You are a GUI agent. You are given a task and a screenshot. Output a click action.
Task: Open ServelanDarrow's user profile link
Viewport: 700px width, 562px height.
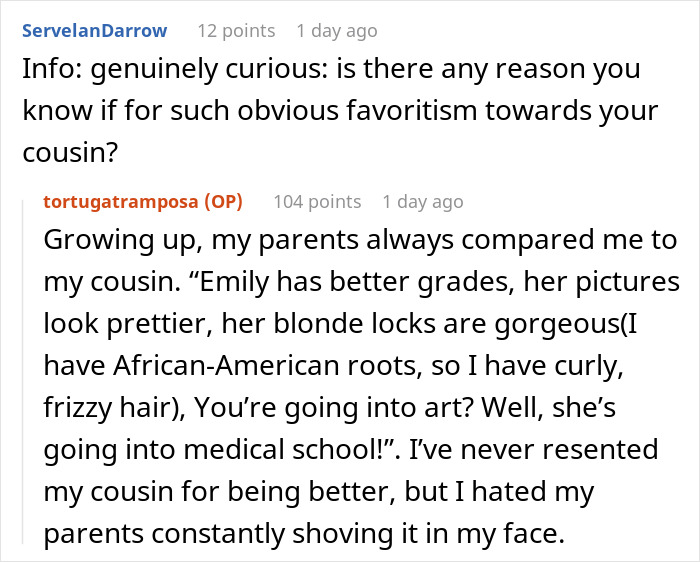tap(95, 31)
